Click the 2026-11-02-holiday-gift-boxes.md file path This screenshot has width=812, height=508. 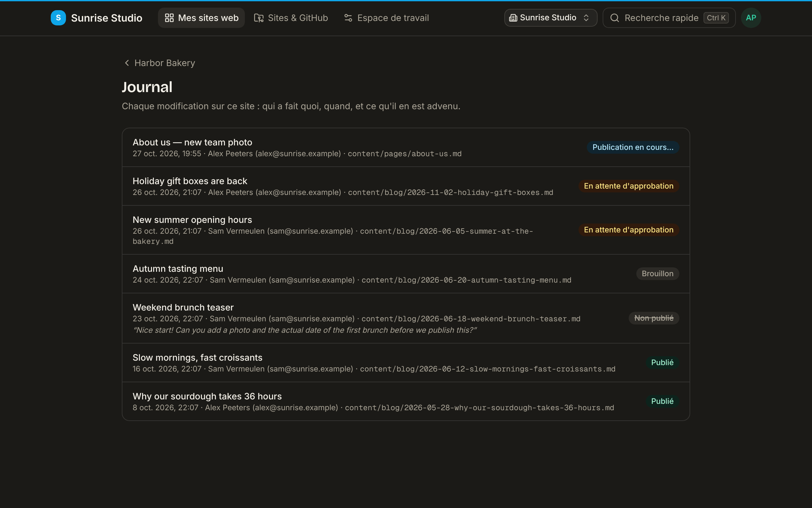[x=451, y=192]
